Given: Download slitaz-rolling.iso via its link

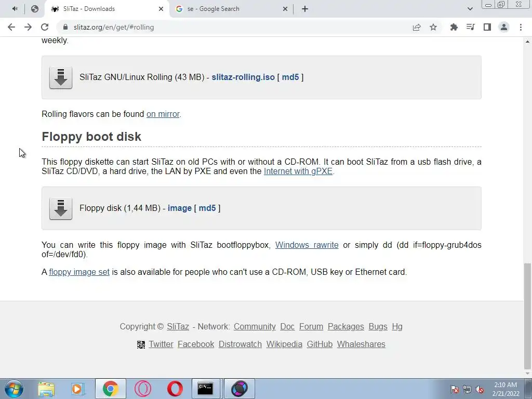Looking at the screenshot, I should click(243, 77).
